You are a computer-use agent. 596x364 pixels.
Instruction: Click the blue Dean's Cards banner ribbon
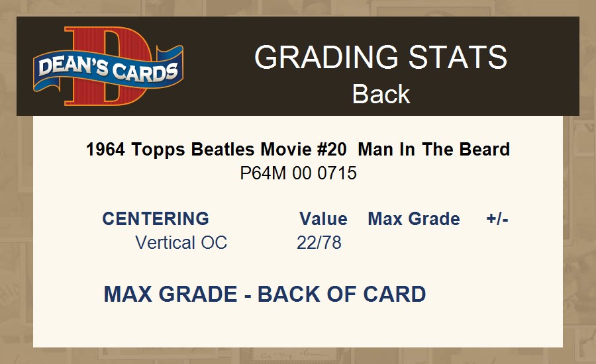pyautogui.click(x=109, y=69)
